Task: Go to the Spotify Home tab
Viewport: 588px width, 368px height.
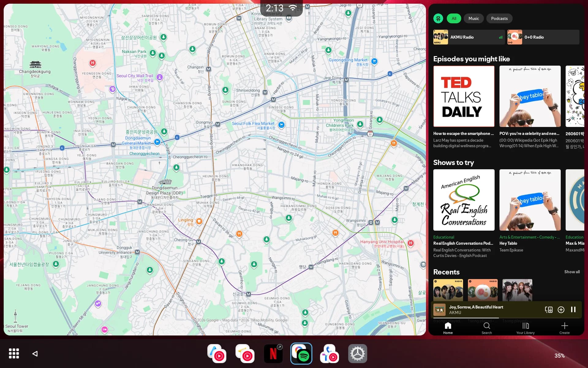Action: point(448,328)
